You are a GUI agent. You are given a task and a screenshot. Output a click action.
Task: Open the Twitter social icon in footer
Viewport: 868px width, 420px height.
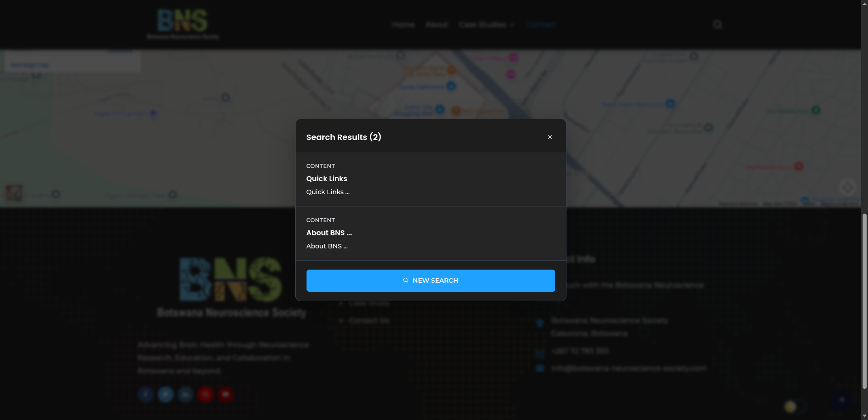(165, 394)
